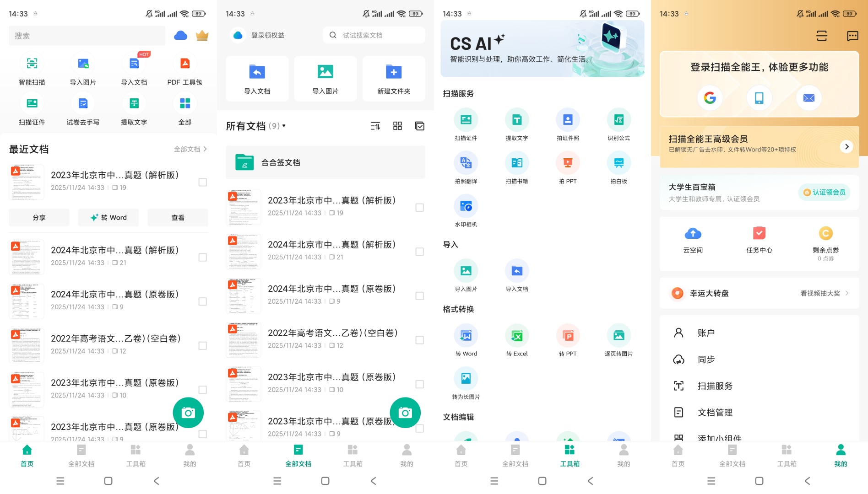Enable multi-select mode in 所有文档 toolbar

click(x=419, y=126)
